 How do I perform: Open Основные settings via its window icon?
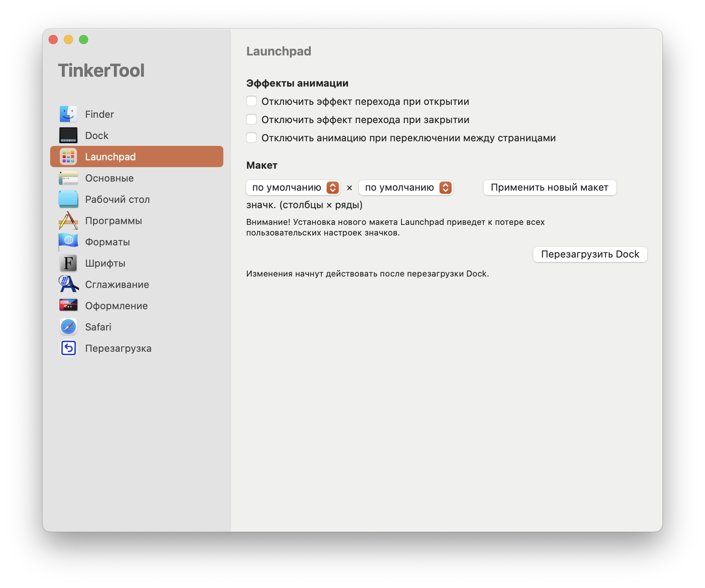point(68,178)
